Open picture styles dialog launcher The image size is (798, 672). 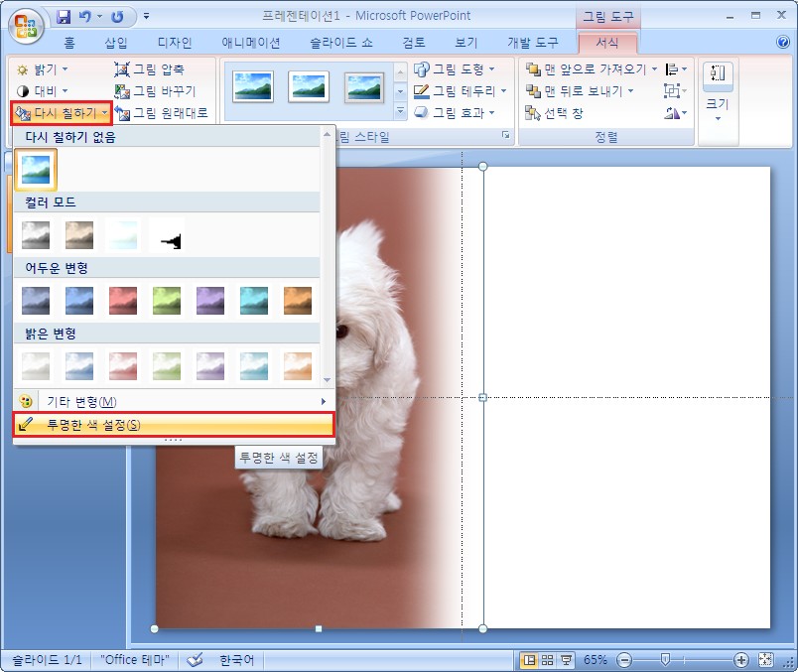[506, 135]
